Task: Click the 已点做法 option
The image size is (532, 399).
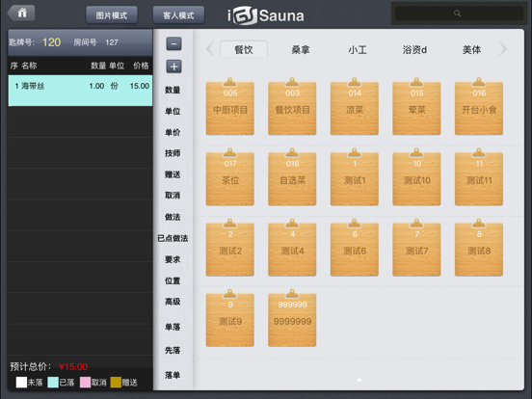Action: (x=173, y=238)
